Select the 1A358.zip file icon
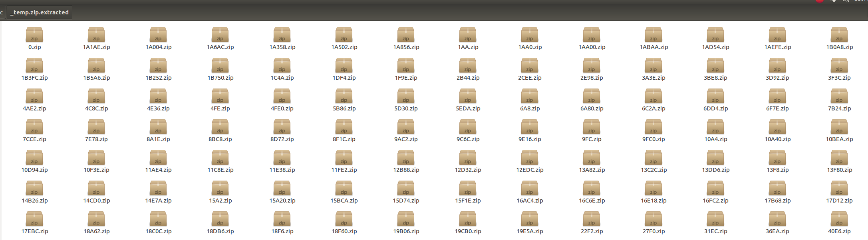The height and width of the screenshot is (240, 868). (282, 35)
